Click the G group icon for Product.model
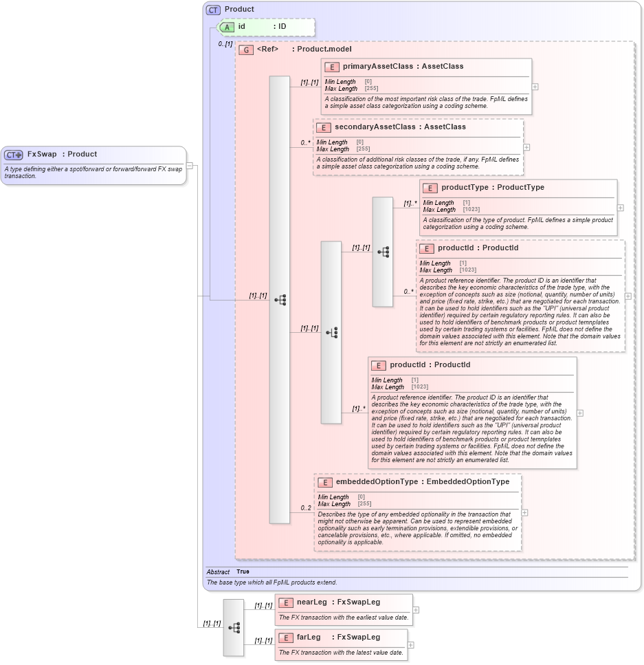The width and height of the screenshot is (644, 665). (245, 50)
